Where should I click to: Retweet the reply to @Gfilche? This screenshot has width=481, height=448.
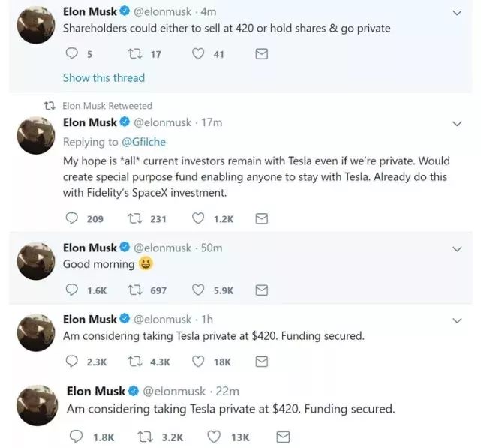tap(134, 219)
